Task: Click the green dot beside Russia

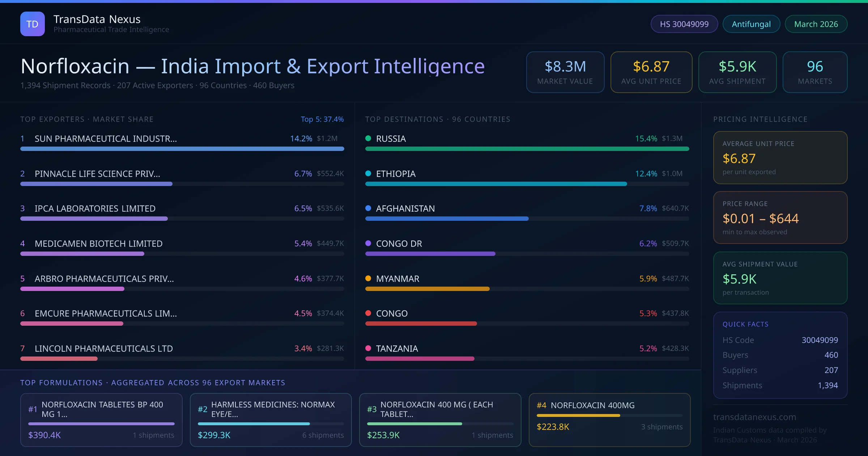Action: point(368,138)
